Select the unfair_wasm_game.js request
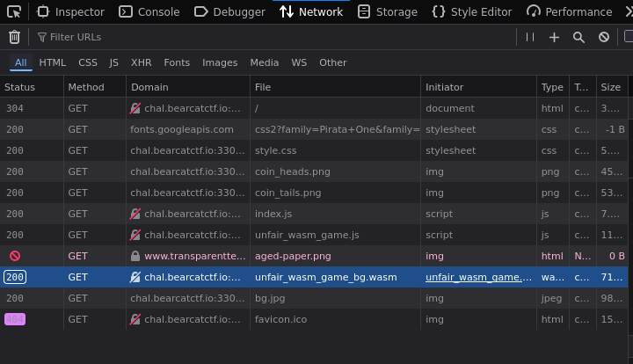633x364 pixels. coord(314,235)
